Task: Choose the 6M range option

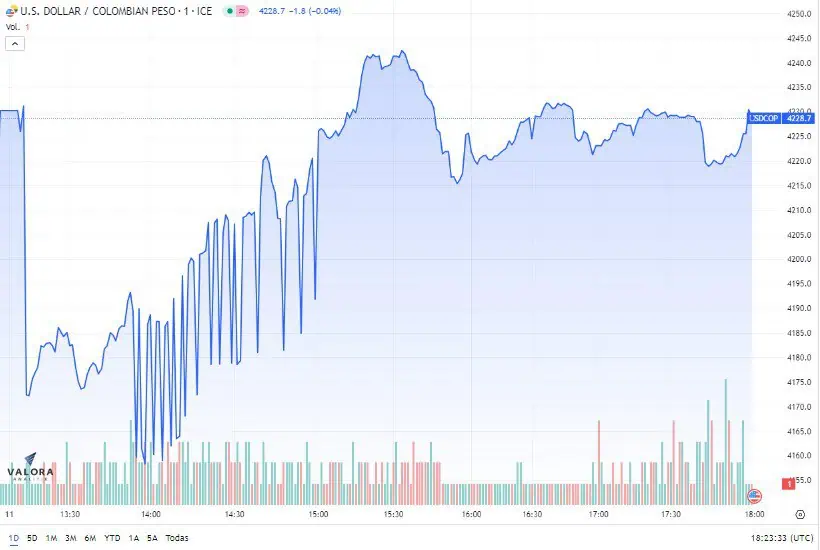Action: click(x=90, y=538)
